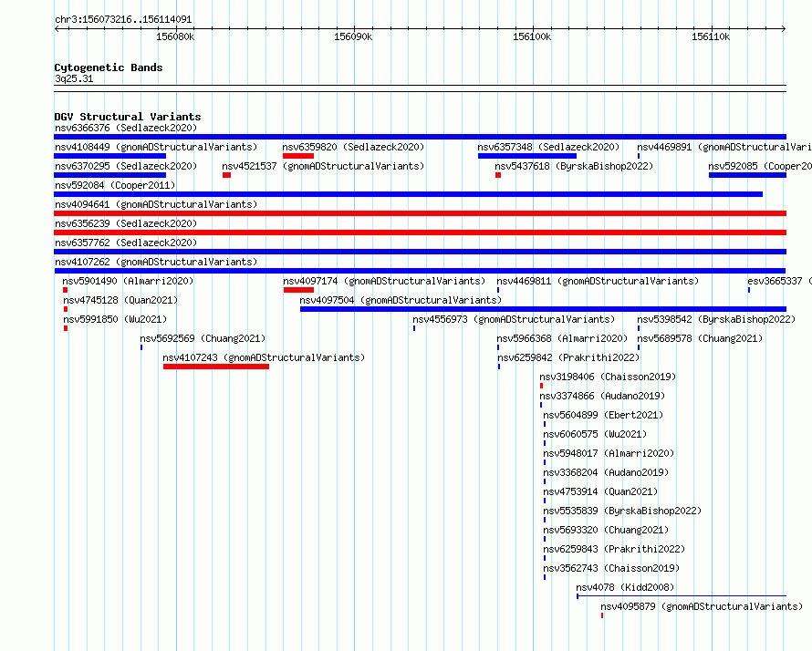This screenshot has width=812, height=651.
Task: Click the red bar under nsv6359820
Action: pos(298,156)
